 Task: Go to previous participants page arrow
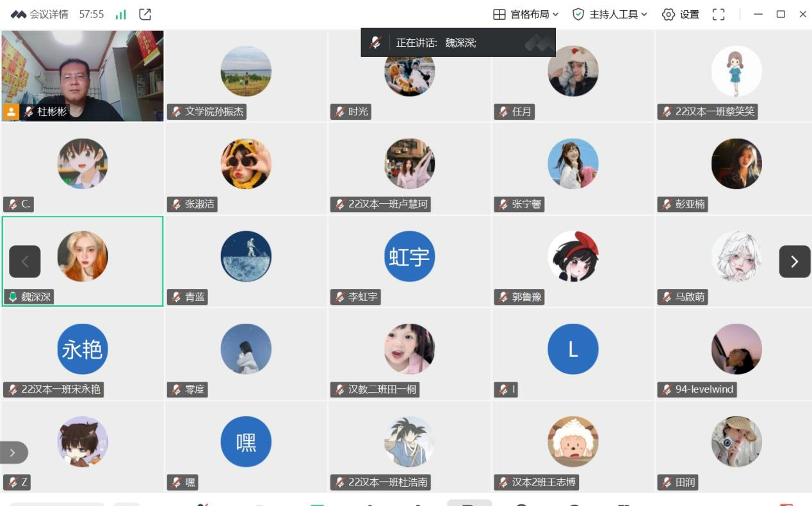click(x=25, y=261)
